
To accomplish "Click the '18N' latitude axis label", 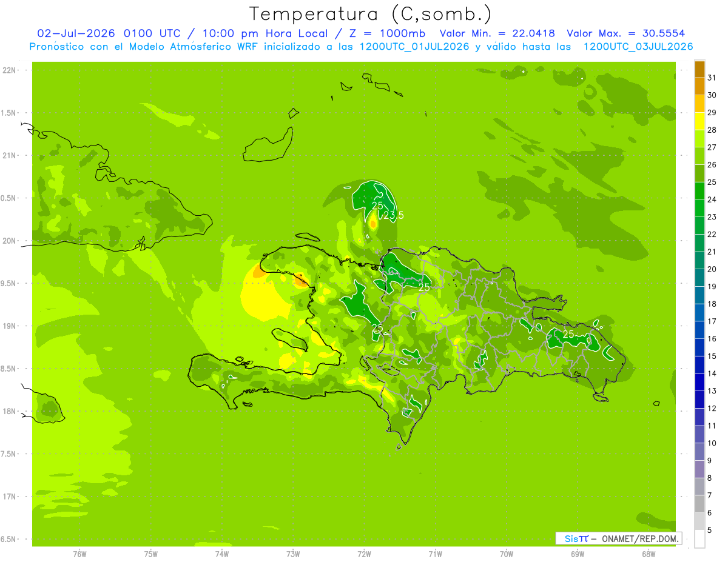I will pos(9,412).
